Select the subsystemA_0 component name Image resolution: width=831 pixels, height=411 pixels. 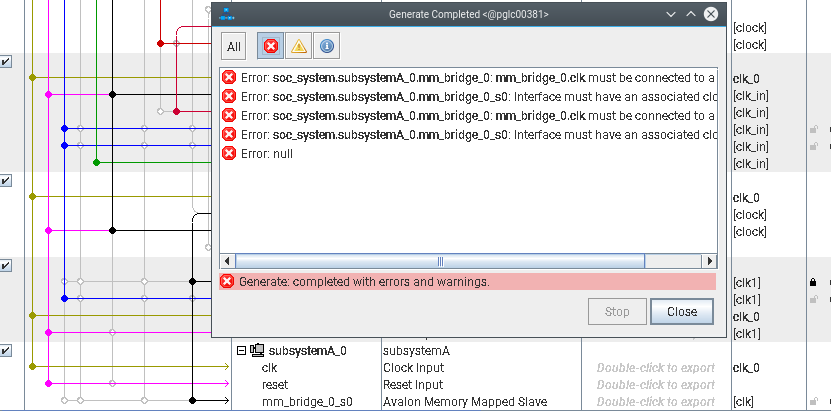coord(307,351)
